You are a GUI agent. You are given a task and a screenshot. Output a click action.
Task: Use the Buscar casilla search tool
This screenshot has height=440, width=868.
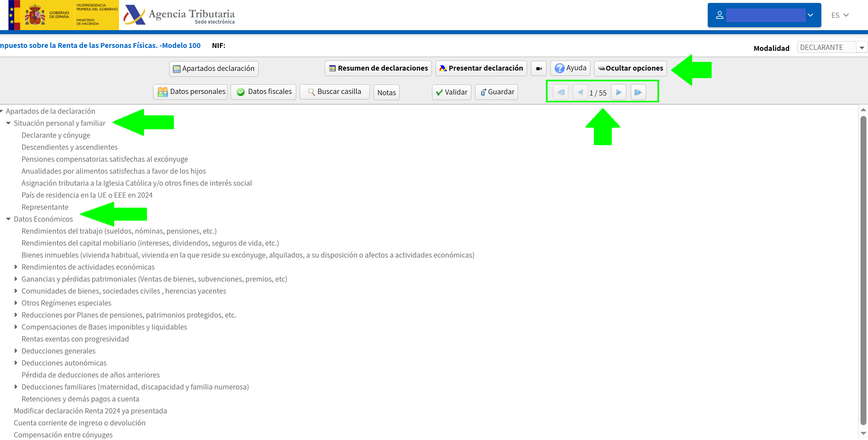[x=334, y=91]
